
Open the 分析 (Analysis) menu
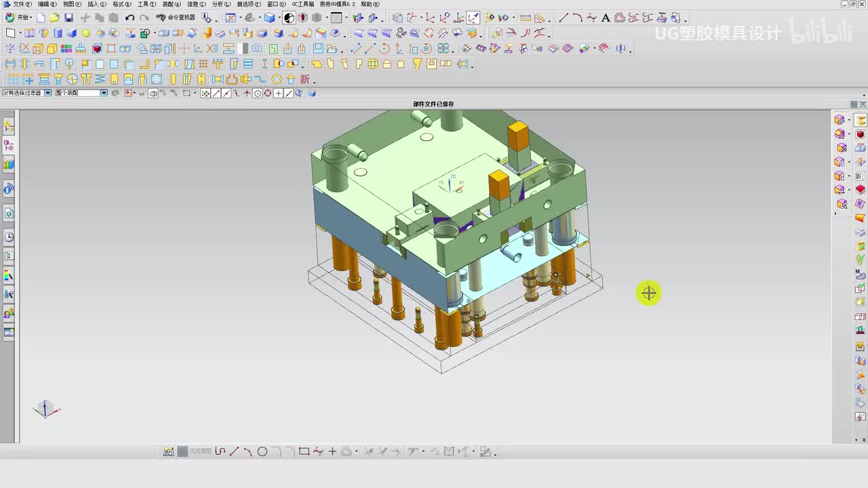tap(221, 4)
